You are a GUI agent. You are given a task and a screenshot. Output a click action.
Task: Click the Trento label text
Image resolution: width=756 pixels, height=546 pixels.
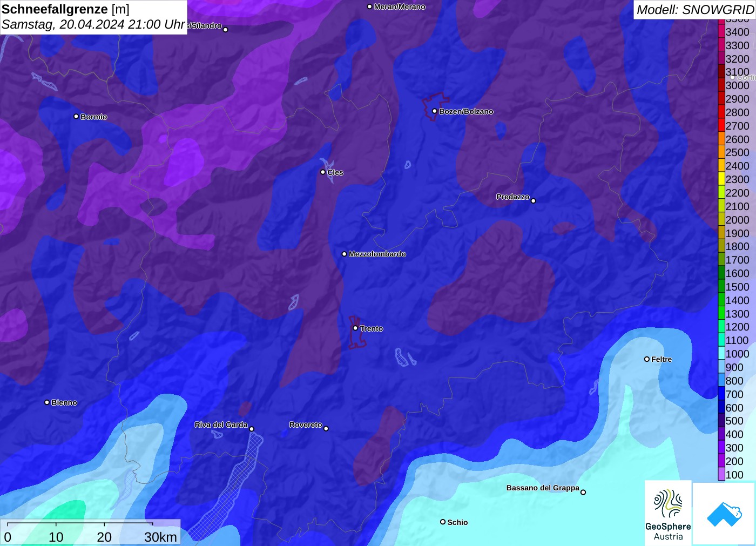point(372,328)
